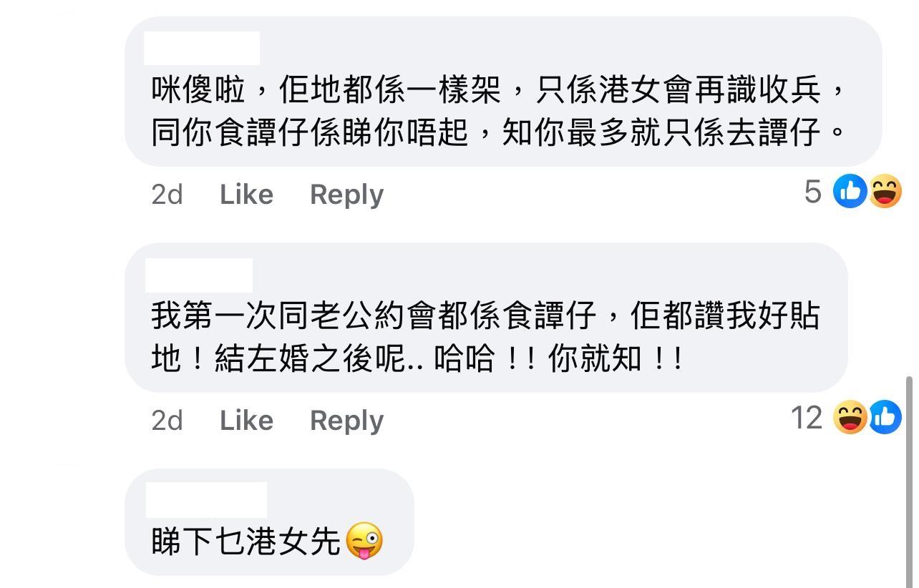
Task: Click the haha reaction icon beside count 5
Action: click(885, 192)
